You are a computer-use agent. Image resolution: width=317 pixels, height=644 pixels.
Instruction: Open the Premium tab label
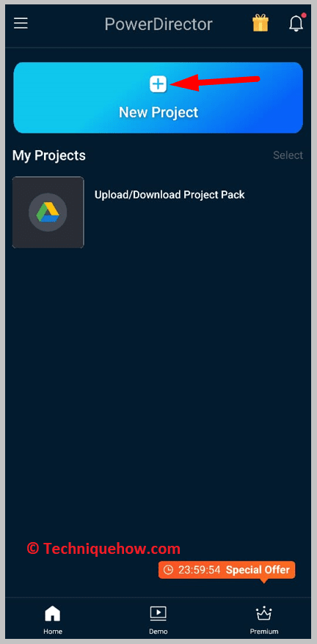264,632
